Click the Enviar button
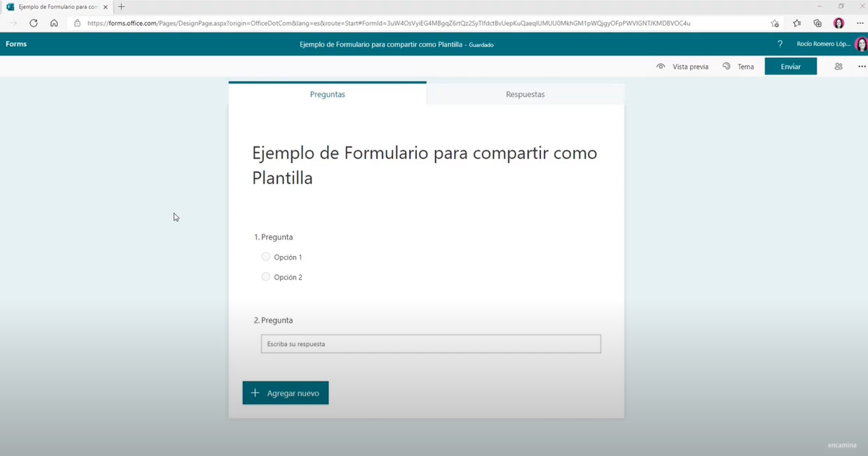 tap(790, 66)
